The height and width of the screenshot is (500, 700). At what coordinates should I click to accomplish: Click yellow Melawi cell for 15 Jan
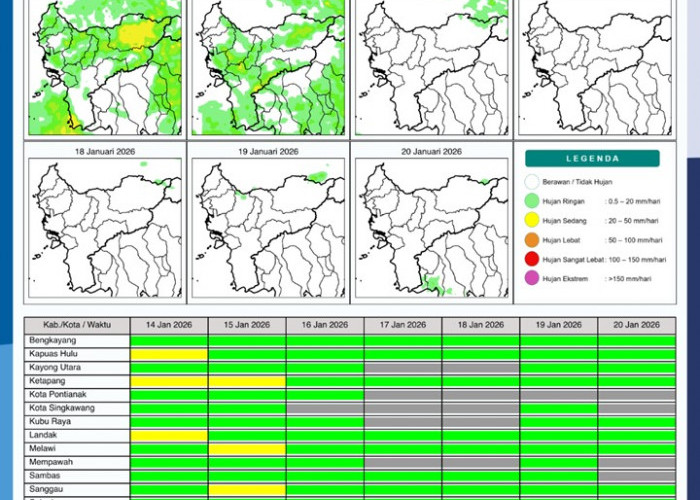[x=247, y=450]
